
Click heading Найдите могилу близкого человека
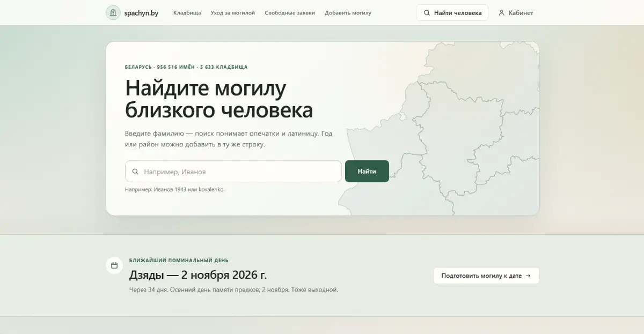tap(219, 99)
